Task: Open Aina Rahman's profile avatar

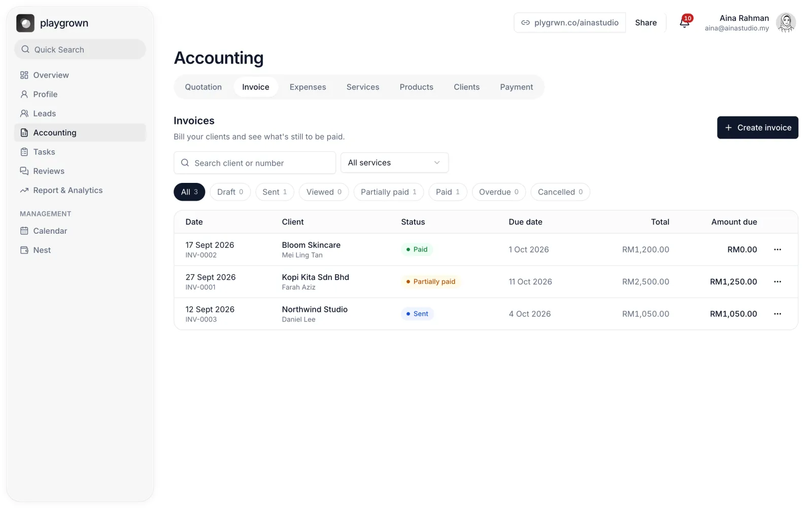Action: pyautogui.click(x=786, y=23)
